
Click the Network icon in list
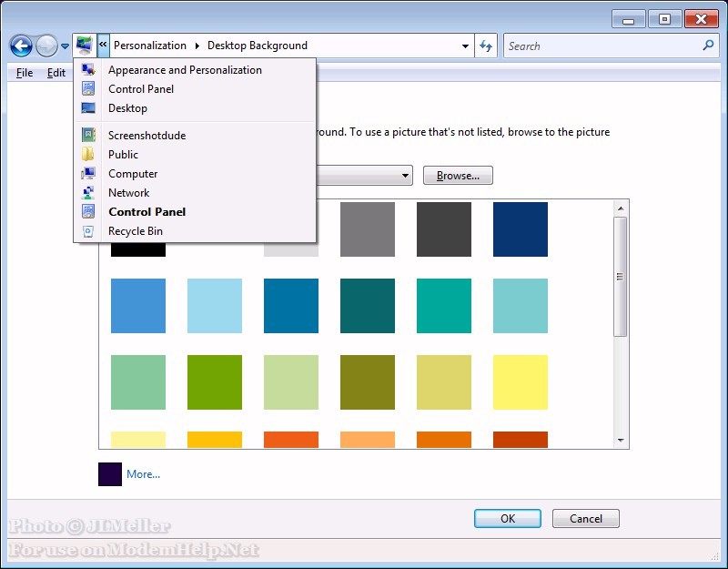(x=87, y=192)
